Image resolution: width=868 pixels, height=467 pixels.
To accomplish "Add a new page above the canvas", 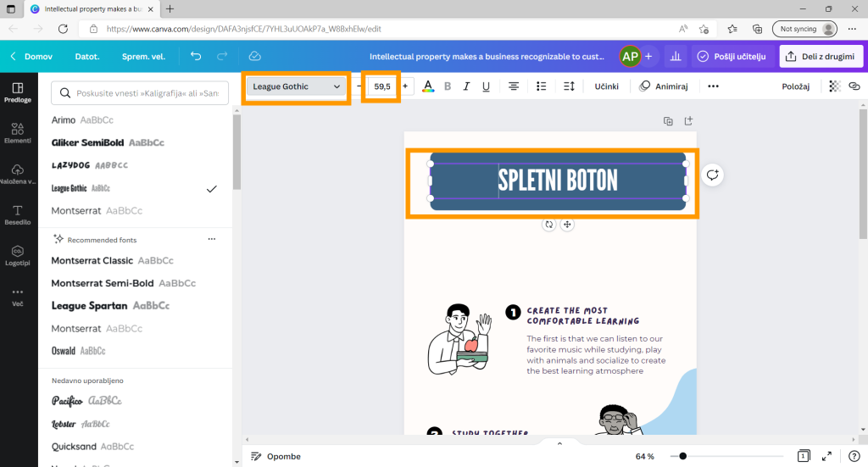I will coord(688,121).
